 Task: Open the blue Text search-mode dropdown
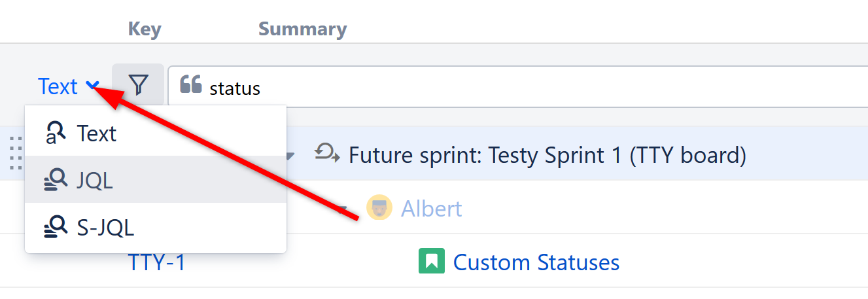pyautogui.click(x=68, y=86)
